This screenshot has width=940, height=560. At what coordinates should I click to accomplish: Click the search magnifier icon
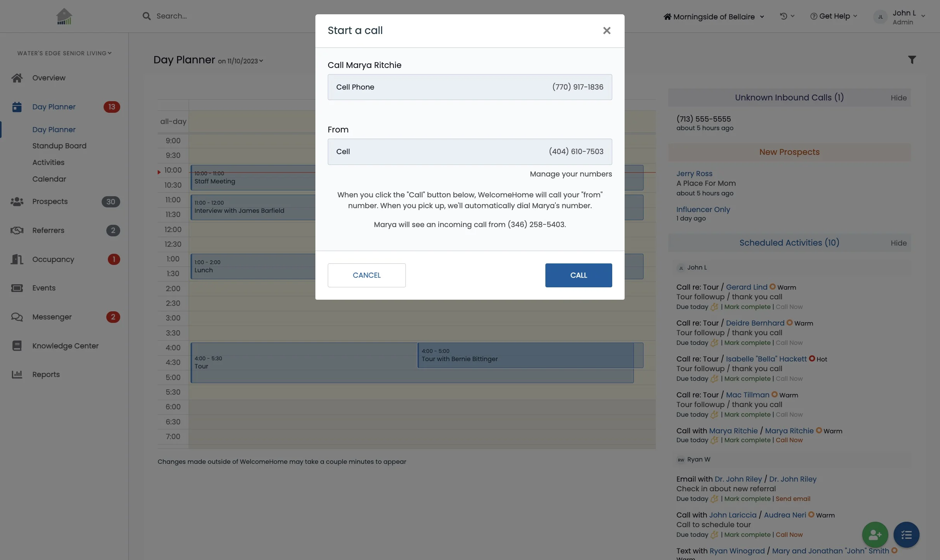(146, 16)
